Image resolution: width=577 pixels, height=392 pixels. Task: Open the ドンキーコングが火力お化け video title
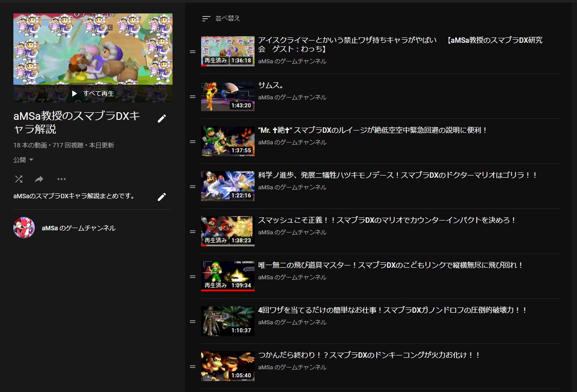[x=369, y=355]
